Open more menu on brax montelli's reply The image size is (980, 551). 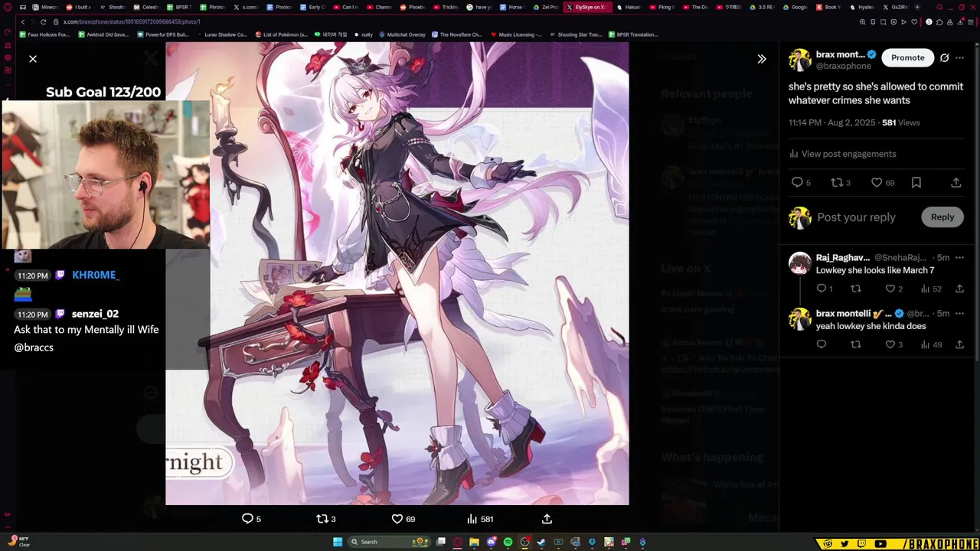tap(960, 314)
